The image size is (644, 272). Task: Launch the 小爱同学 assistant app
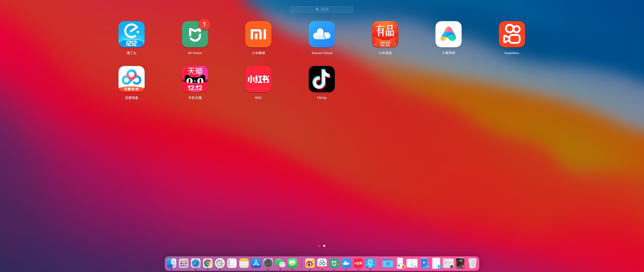(448, 34)
